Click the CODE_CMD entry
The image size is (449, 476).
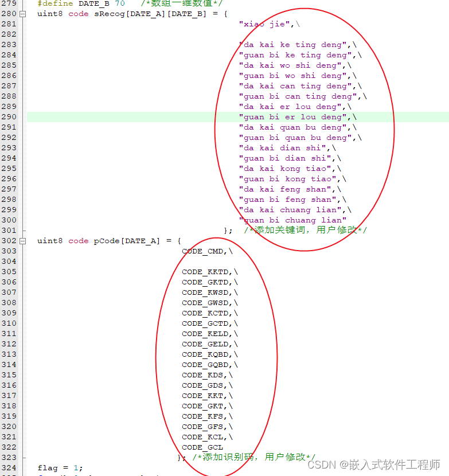point(202,251)
